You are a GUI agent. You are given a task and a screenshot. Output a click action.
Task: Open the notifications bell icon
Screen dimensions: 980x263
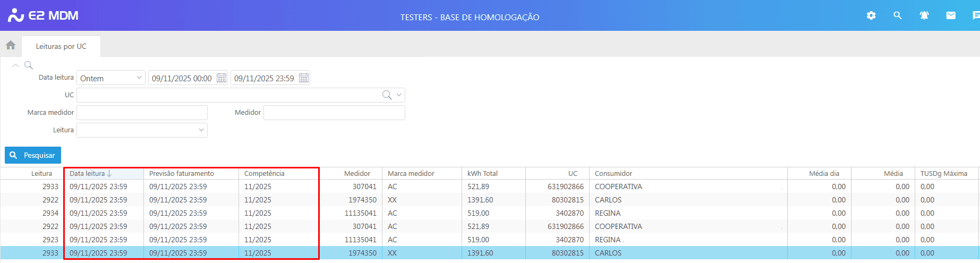(x=924, y=15)
